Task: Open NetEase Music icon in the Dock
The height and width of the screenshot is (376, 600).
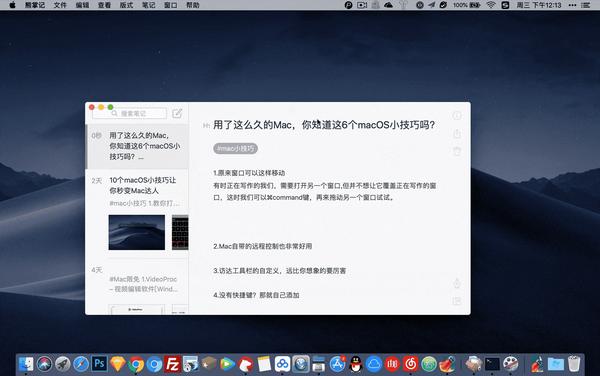Action: tap(410, 364)
